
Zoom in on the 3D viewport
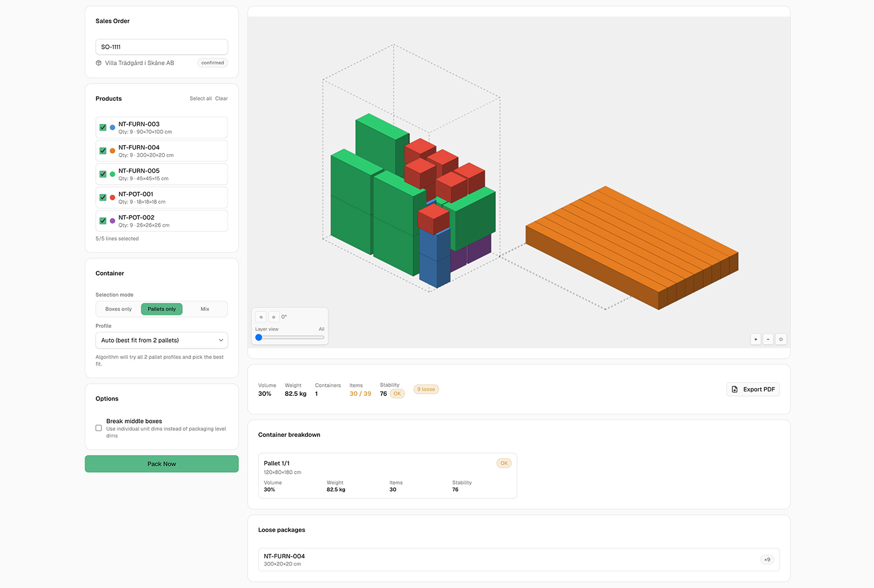click(755, 339)
